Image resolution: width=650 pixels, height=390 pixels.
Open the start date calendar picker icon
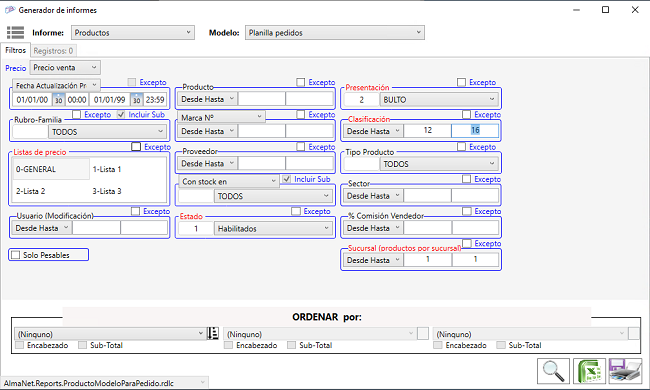pyautogui.click(x=58, y=99)
